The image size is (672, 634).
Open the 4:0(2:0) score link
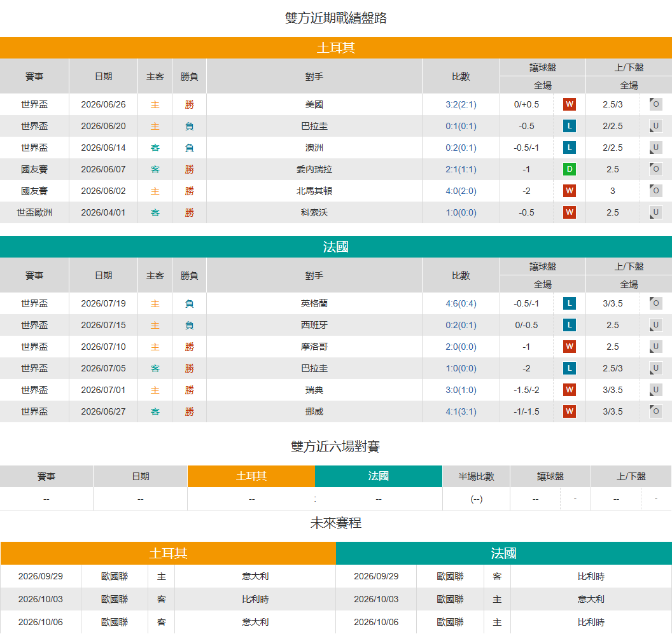point(461,191)
